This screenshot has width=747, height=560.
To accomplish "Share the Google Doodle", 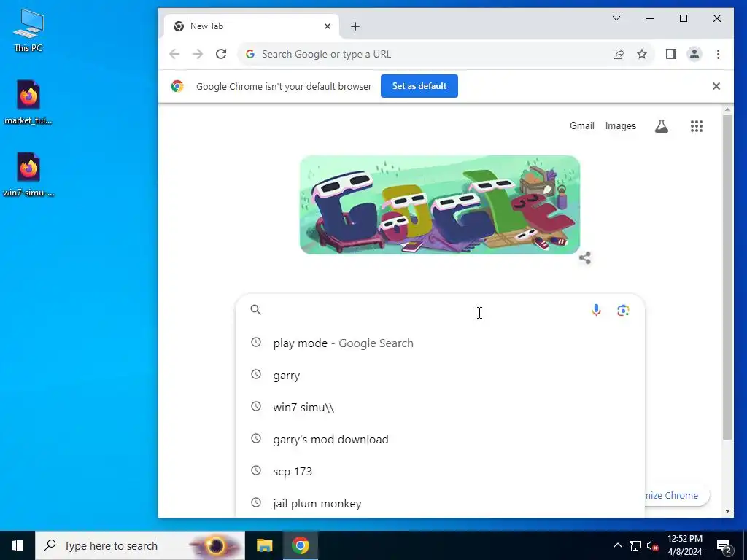I will pos(585,258).
